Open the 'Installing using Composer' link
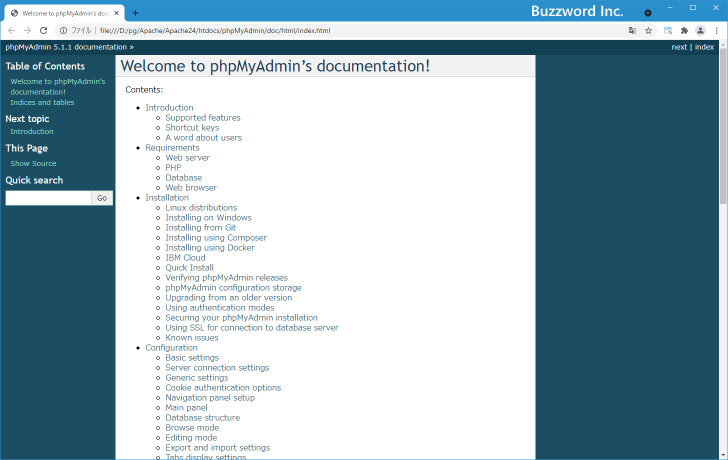This screenshot has height=460, width=728. [x=216, y=238]
